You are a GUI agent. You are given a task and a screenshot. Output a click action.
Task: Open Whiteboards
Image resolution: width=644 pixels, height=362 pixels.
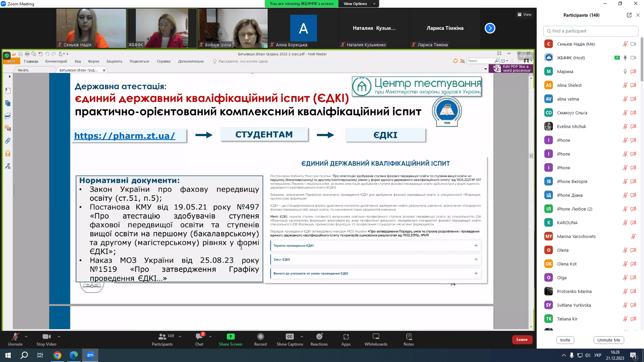click(376, 339)
